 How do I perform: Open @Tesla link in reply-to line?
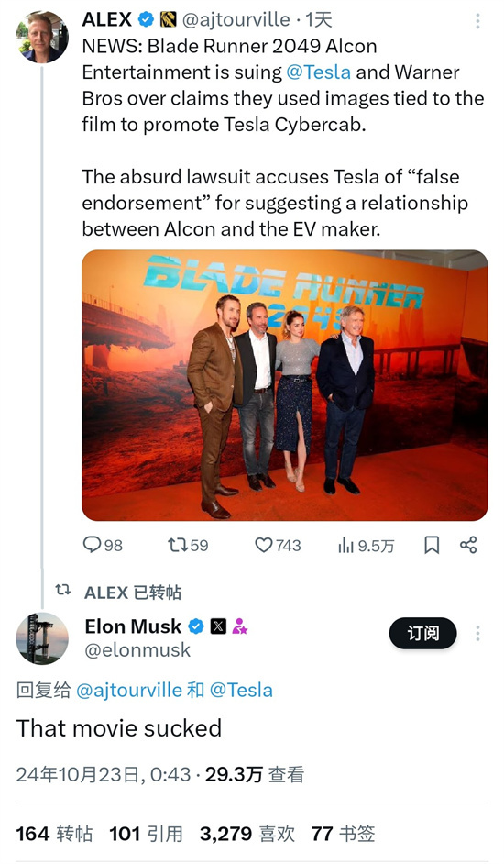pyautogui.click(x=241, y=690)
